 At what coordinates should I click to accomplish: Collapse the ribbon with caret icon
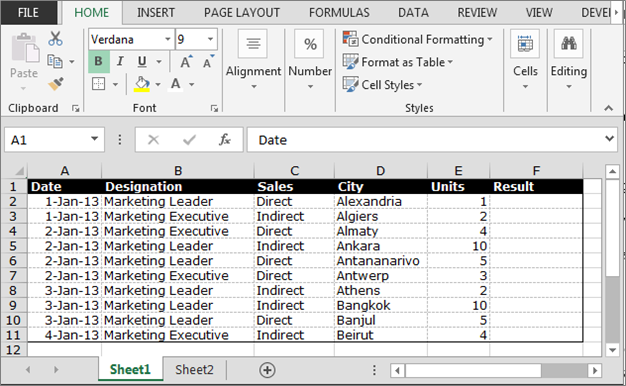tap(608, 108)
